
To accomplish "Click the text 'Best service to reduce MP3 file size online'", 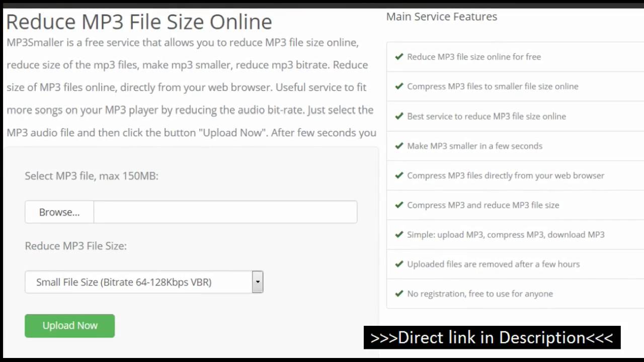I will pos(487,116).
